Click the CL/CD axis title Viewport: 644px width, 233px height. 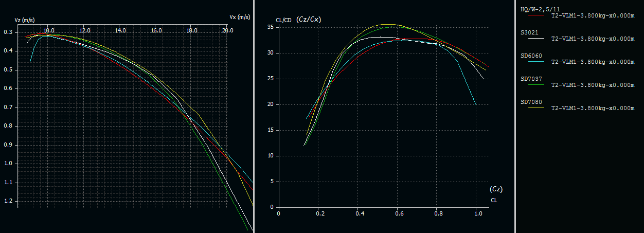click(x=284, y=20)
